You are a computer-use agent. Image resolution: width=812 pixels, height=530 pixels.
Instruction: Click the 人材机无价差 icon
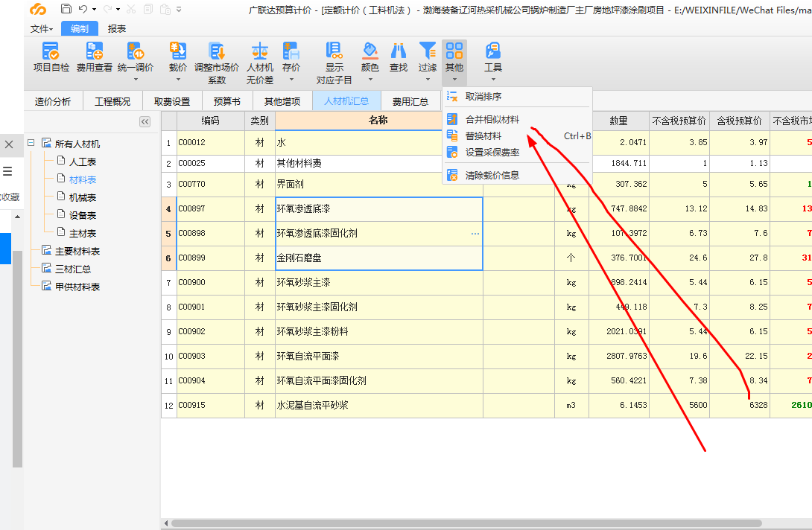(259, 51)
